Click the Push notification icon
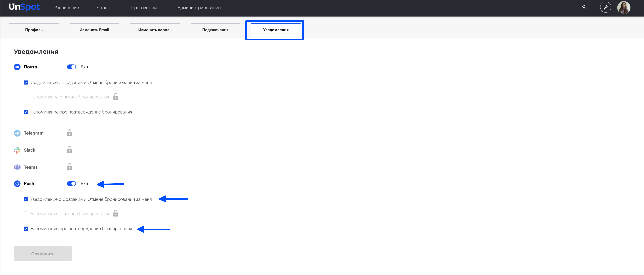 click(17, 184)
